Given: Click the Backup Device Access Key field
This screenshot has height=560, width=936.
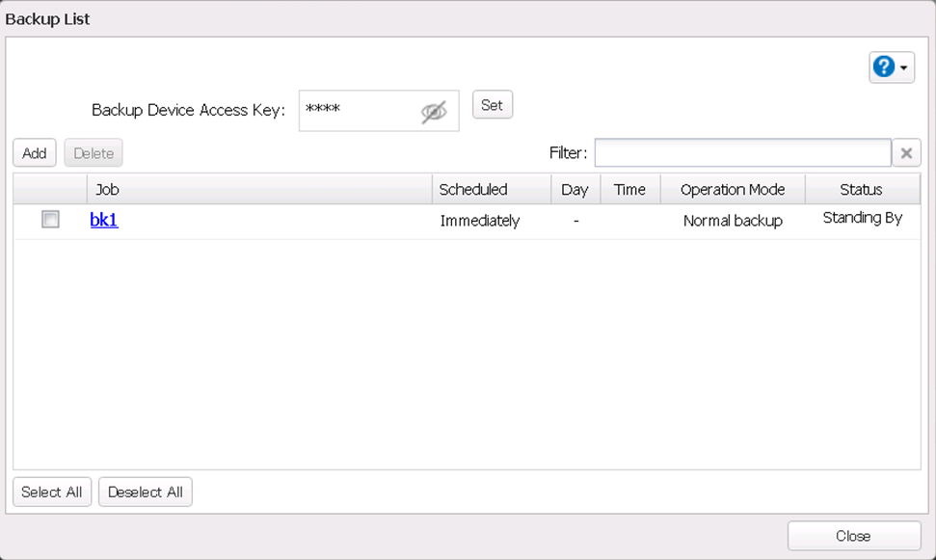Looking at the screenshot, I should [x=359, y=111].
